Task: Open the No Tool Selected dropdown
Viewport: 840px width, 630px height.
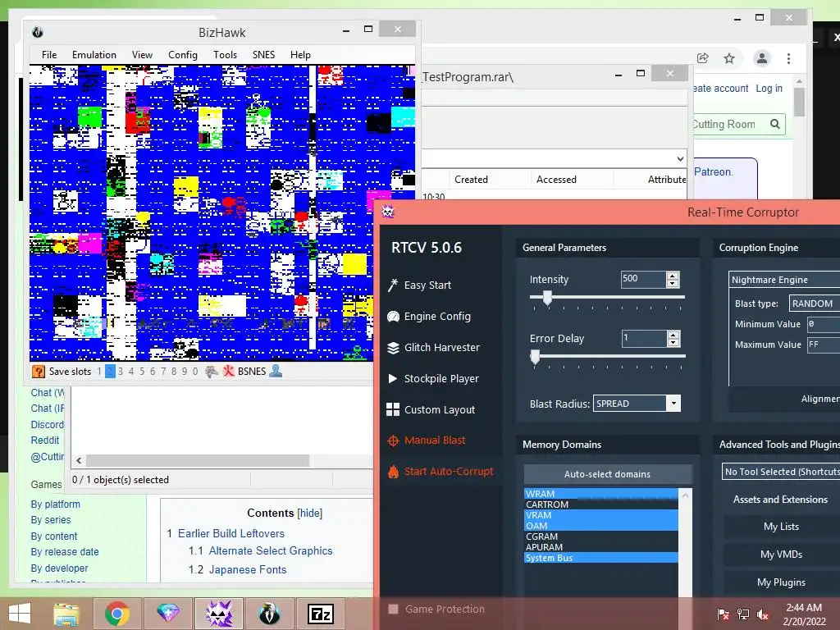Action: pos(781,472)
